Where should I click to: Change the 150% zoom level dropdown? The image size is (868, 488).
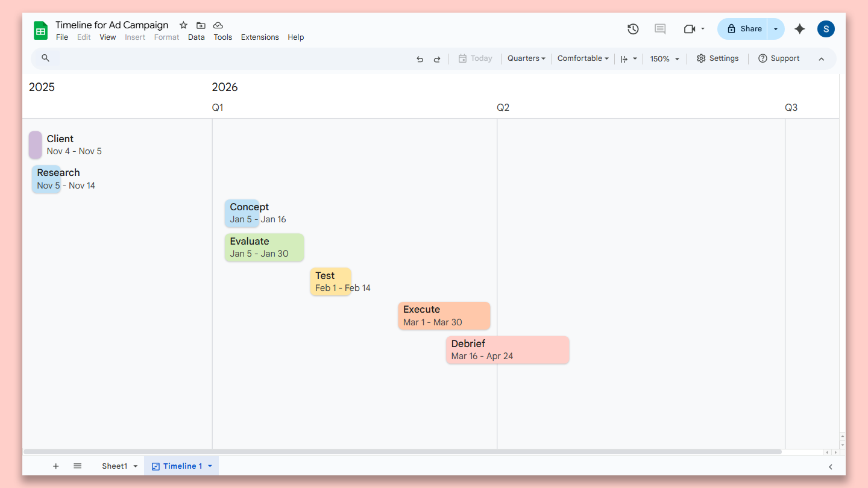(664, 59)
